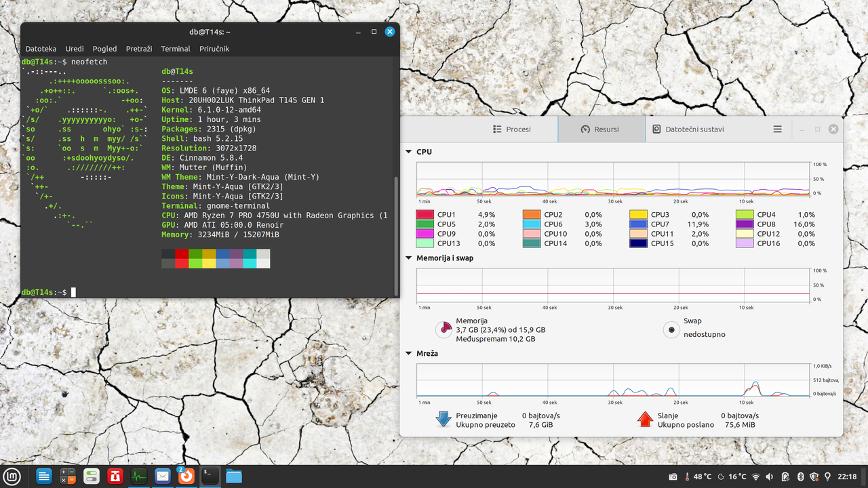Click the volume speaker tray icon
Image resolution: width=868 pixels, height=488 pixels.
point(771,476)
